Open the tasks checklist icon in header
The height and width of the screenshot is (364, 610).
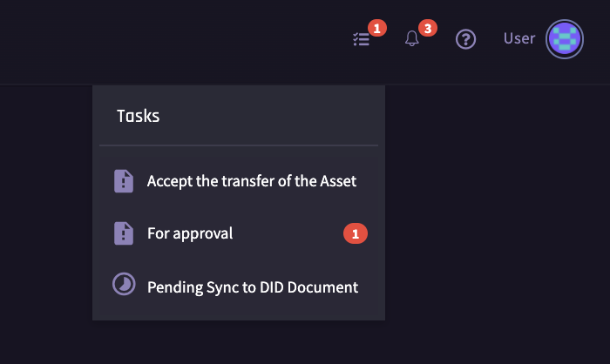[362, 40]
